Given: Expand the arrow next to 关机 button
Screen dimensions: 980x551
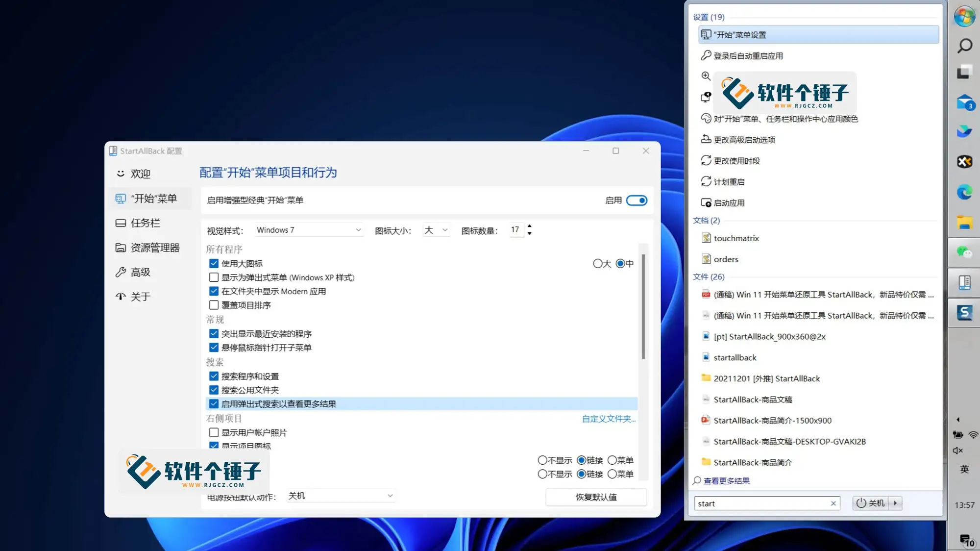Looking at the screenshot, I should coord(895,503).
